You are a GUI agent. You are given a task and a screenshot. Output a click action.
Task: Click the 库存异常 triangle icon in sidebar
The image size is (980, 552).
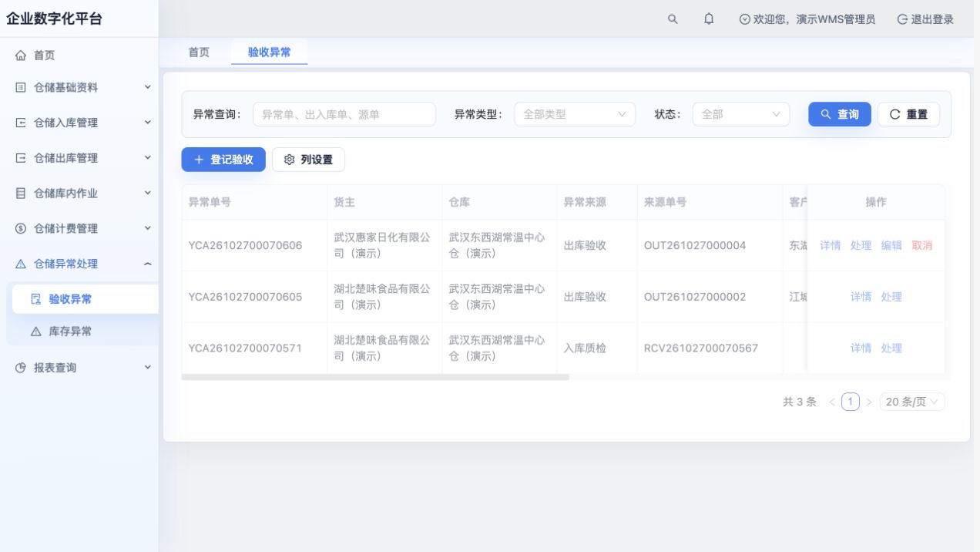click(35, 332)
